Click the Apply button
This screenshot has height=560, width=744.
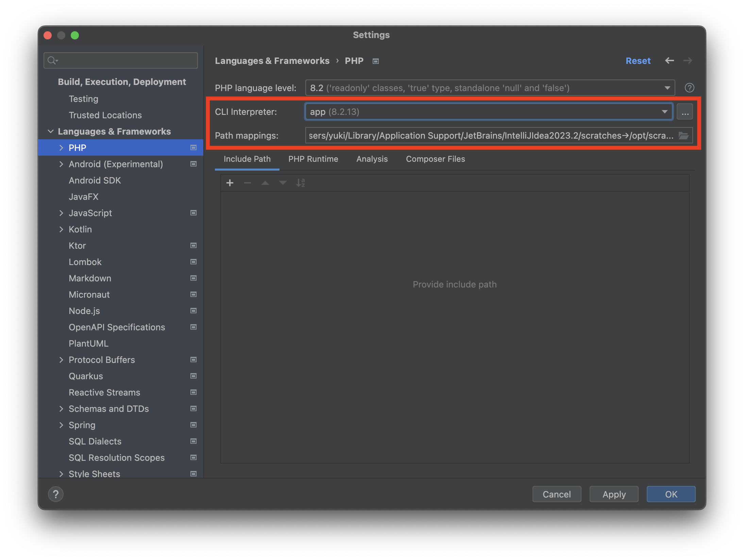coord(613,494)
